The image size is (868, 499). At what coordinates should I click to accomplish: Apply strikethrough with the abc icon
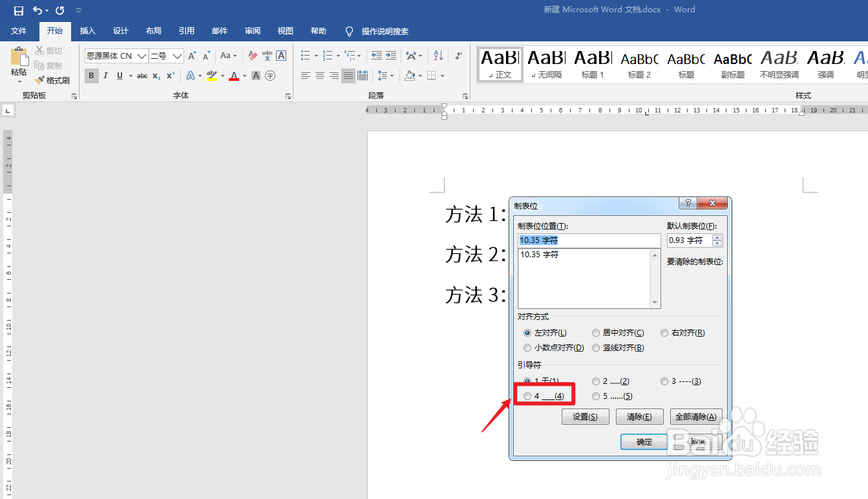pyautogui.click(x=142, y=76)
